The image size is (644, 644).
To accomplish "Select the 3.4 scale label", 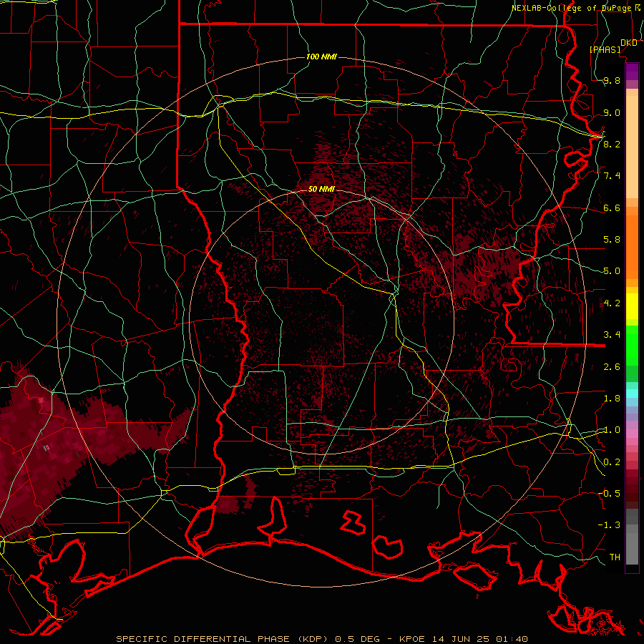I will click(x=612, y=335).
